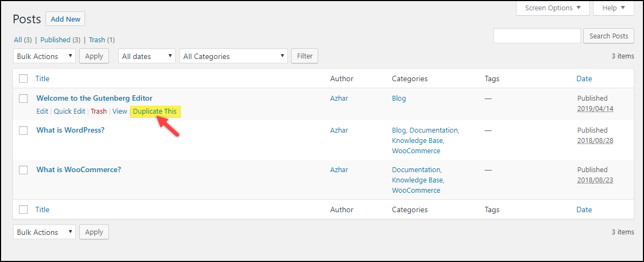The image size is (644, 262).
Task: Click the 2019/04/14 published date
Action: (x=595, y=109)
